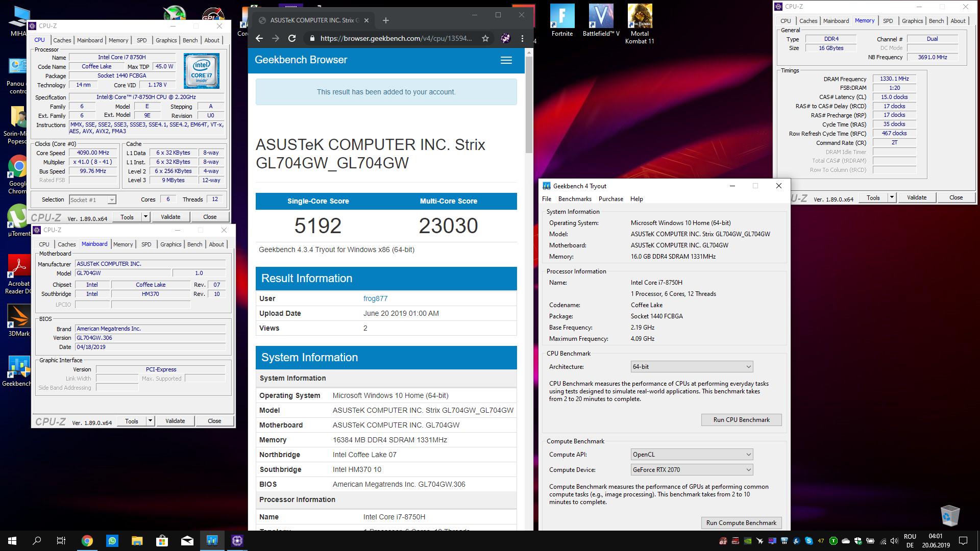Select the Recycle Bin on the desktop
Screen dimensions: 980x551
pyautogui.click(x=950, y=515)
